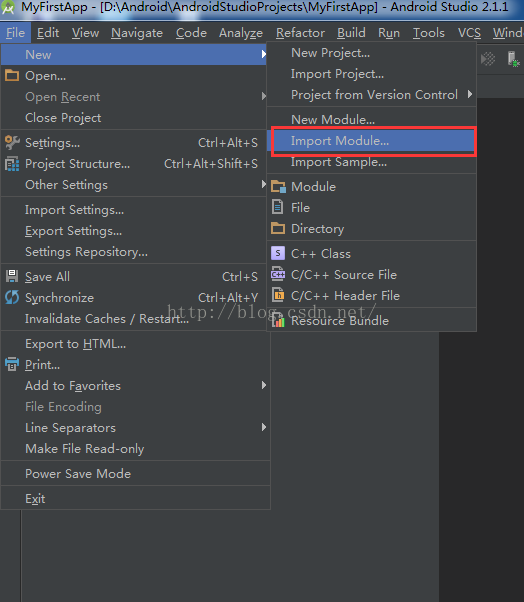Click the Directory folder icon in submenu
Image resolution: width=524 pixels, height=602 pixels.
coord(278,228)
